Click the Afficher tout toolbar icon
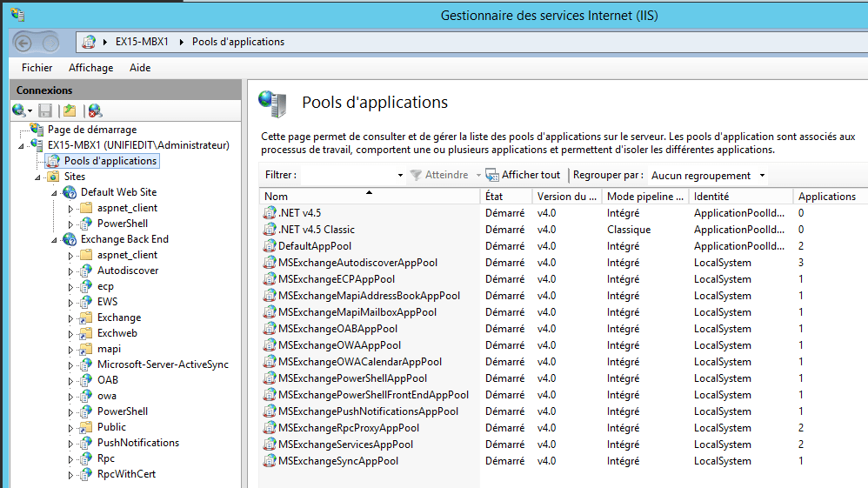 click(x=492, y=175)
